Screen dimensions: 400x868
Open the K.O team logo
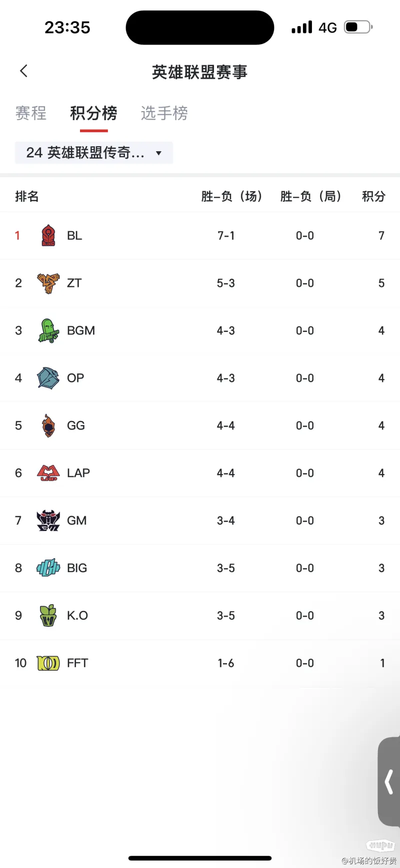pos(48,616)
